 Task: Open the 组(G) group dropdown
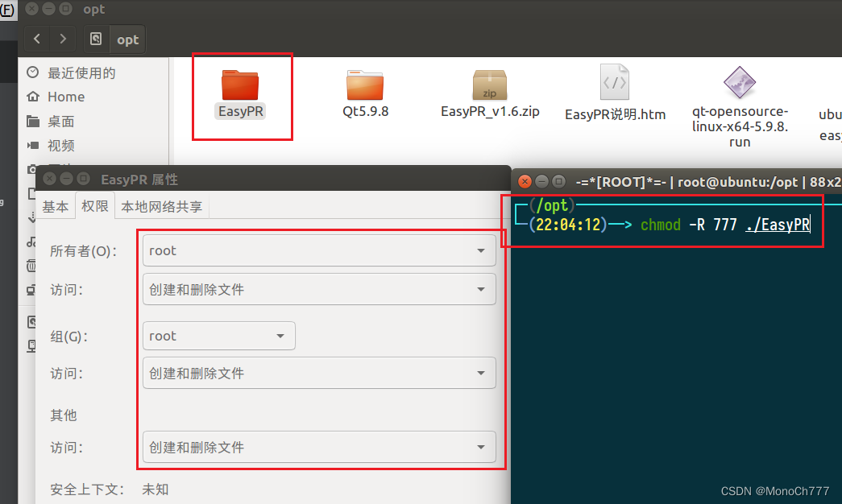point(218,336)
